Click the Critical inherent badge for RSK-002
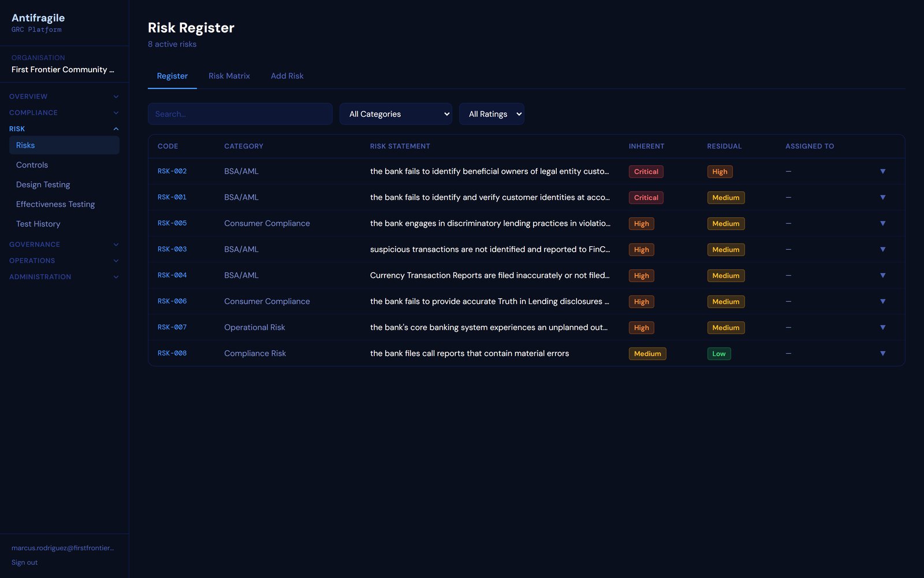924x578 pixels. click(646, 172)
